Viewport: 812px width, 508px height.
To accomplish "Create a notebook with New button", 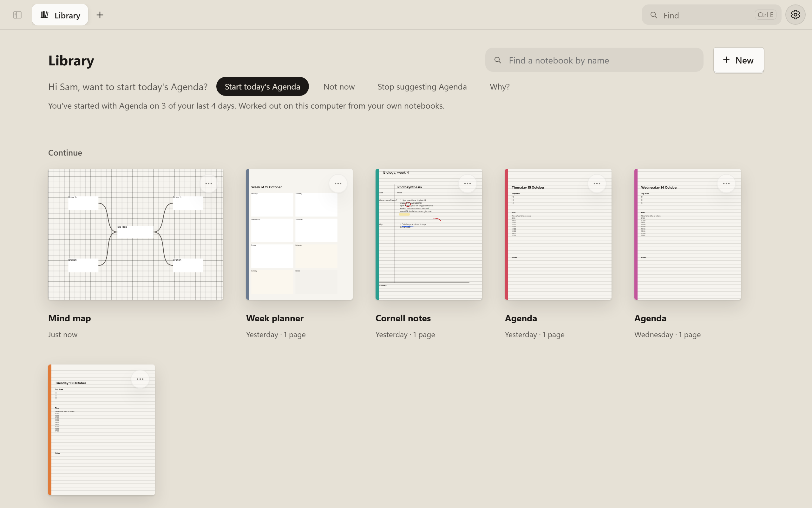I will [738, 60].
